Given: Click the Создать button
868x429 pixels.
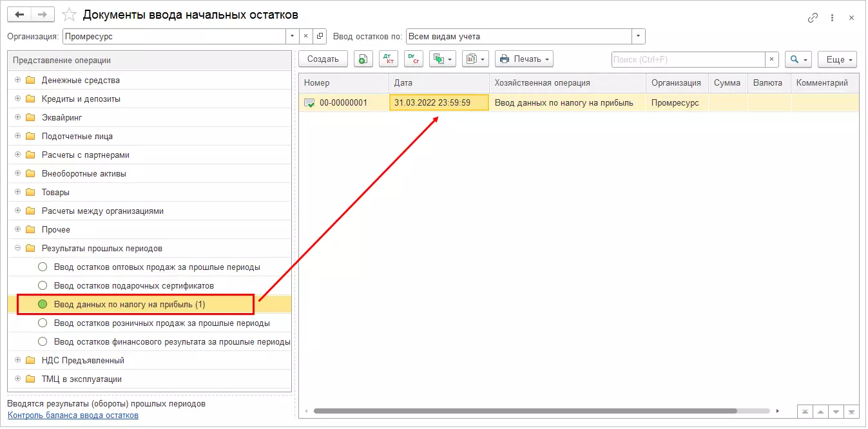Looking at the screenshot, I should click(x=323, y=59).
